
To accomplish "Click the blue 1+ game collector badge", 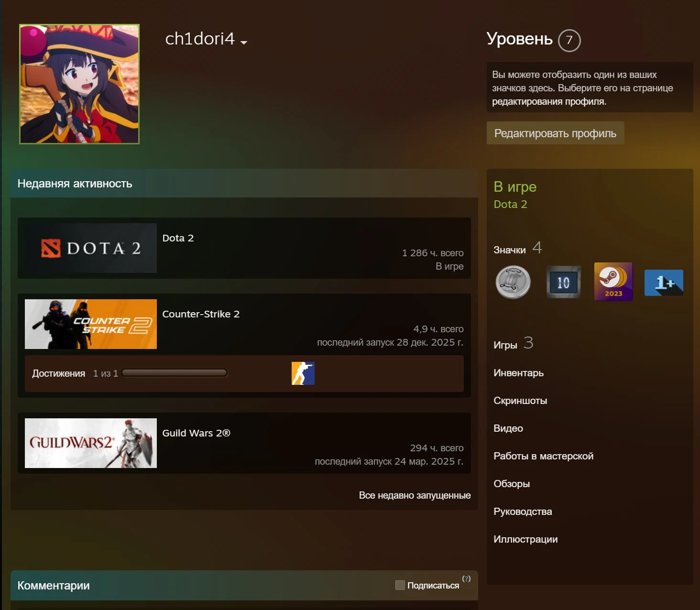I will pyautogui.click(x=664, y=283).
